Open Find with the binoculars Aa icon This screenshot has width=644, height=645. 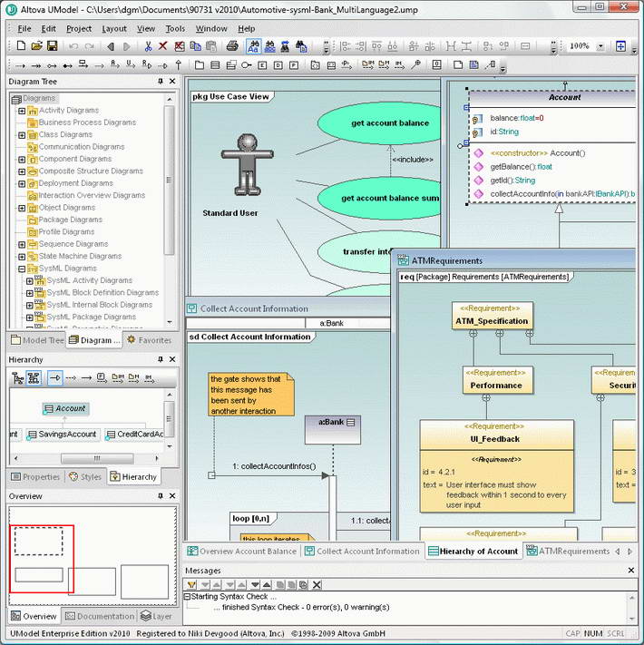click(254, 46)
